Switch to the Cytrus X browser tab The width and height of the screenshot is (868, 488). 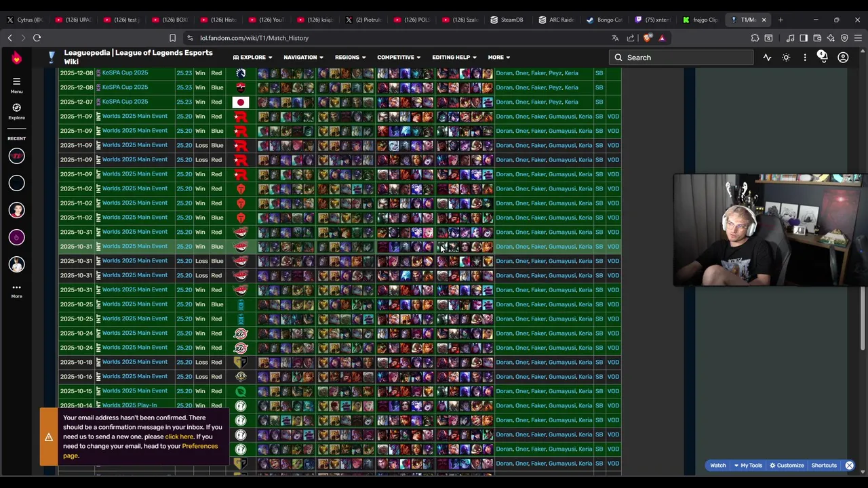24,20
